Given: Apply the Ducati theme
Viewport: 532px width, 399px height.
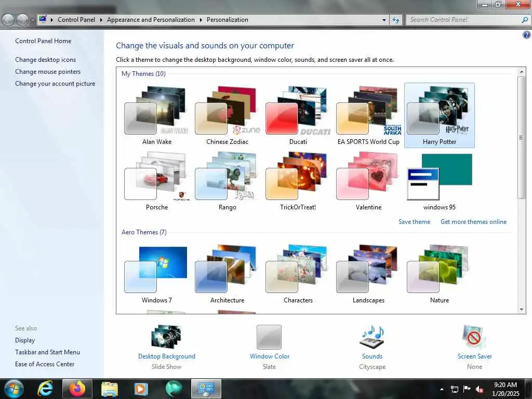Looking at the screenshot, I should 298,115.
